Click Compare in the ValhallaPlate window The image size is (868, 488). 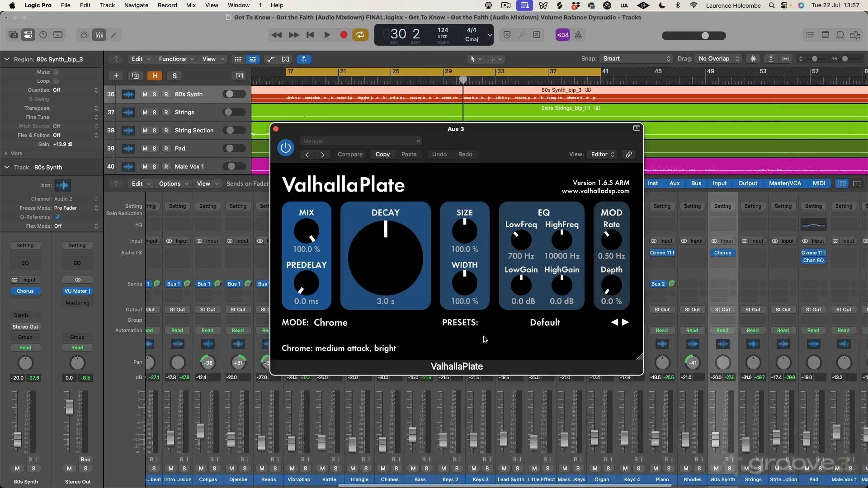click(350, 154)
